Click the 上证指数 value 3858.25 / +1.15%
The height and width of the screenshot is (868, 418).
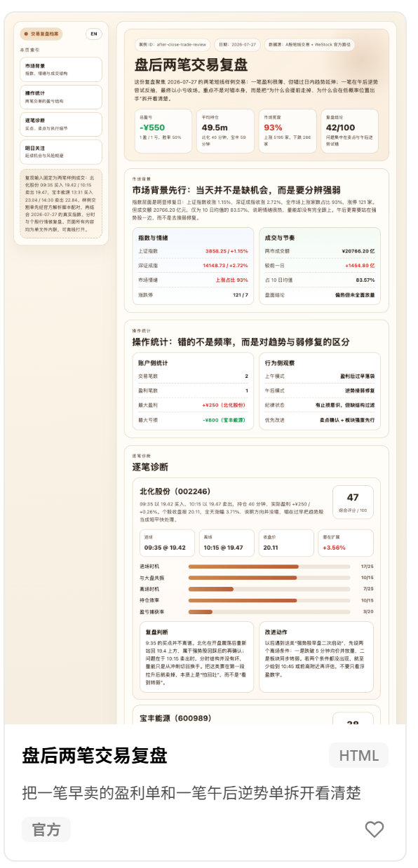coord(227,251)
